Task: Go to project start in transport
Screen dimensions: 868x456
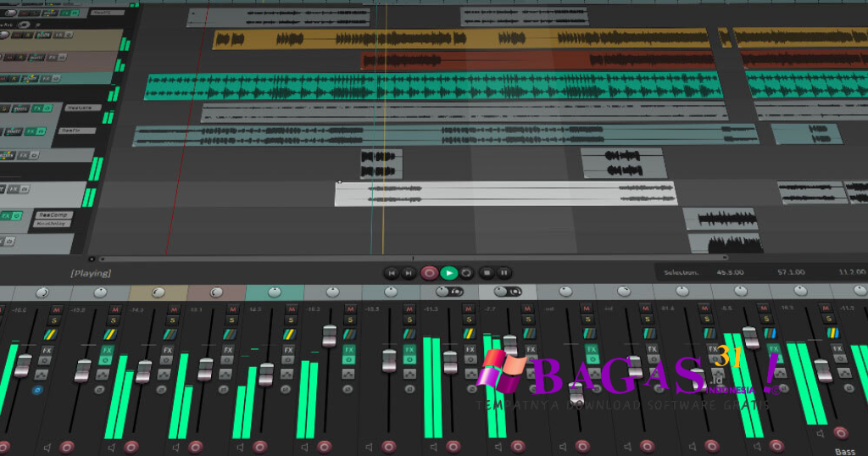Action: click(x=392, y=273)
